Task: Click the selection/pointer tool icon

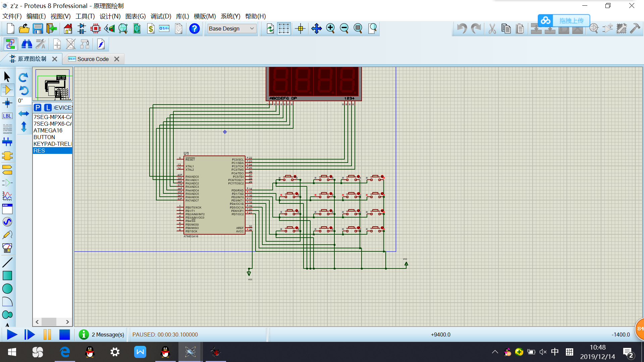Action: click(x=7, y=76)
